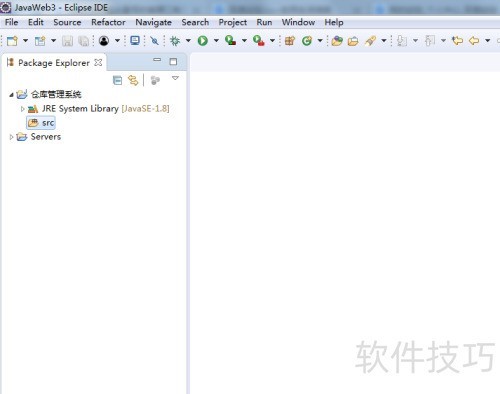The width and height of the screenshot is (500, 394).
Task: Click the Collapse All icon in Package Explorer
Action: 117,80
